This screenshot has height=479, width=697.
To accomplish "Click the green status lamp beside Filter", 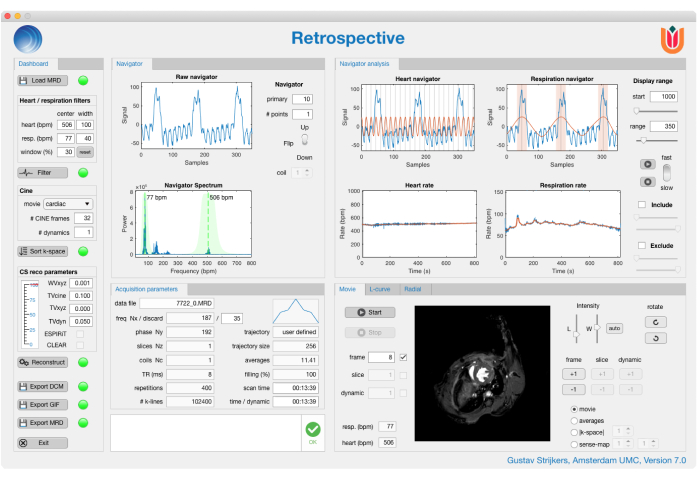I will coord(83,172).
